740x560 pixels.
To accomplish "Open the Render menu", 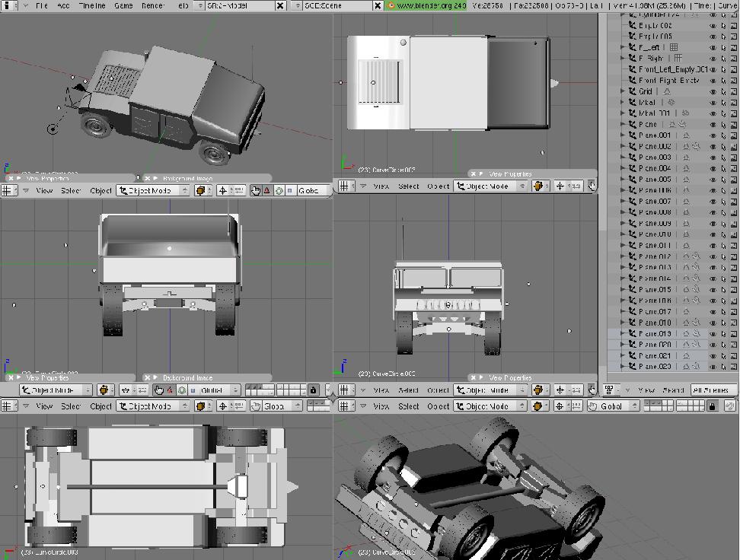I will tap(153, 5).
